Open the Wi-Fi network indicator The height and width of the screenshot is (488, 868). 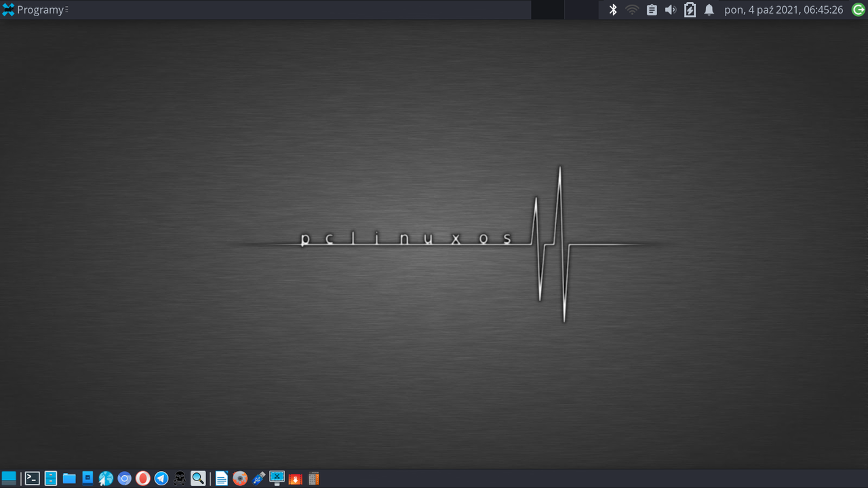tap(632, 9)
